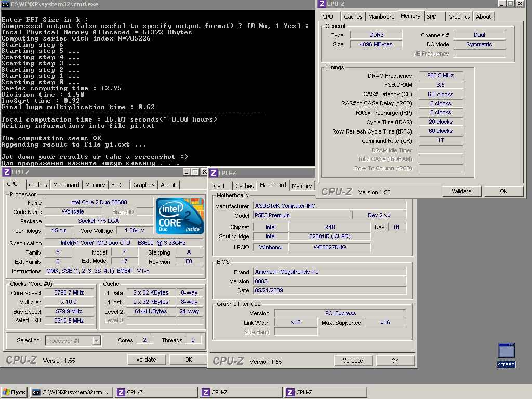Image resolution: width=532 pixels, height=399 pixels.
Task: Open the 'screen' desktop shortcut icon
Action: tap(506, 355)
